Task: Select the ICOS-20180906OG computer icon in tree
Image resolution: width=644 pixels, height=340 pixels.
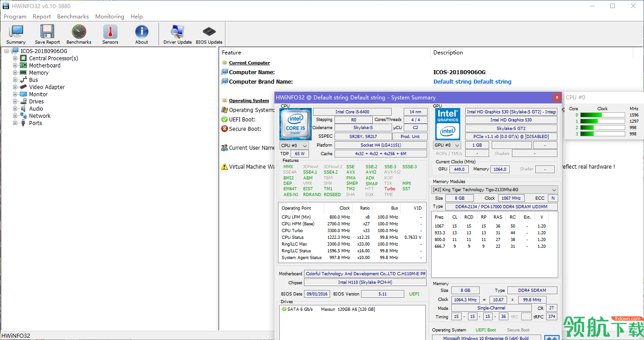Action: [x=15, y=51]
